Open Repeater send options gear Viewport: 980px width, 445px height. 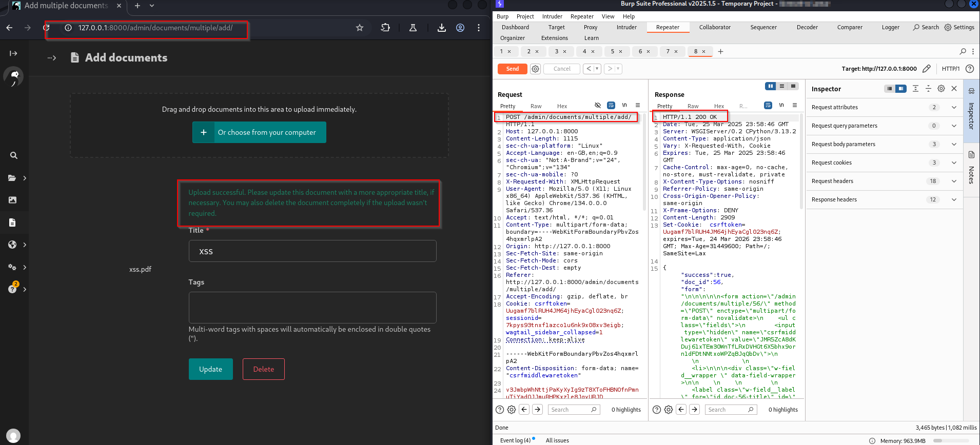[535, 69]
